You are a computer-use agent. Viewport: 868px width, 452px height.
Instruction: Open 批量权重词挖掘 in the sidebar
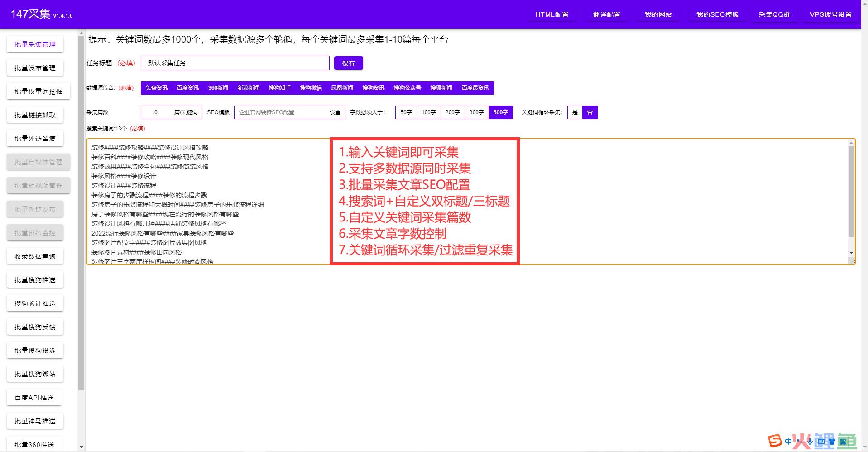click(38, 91)
